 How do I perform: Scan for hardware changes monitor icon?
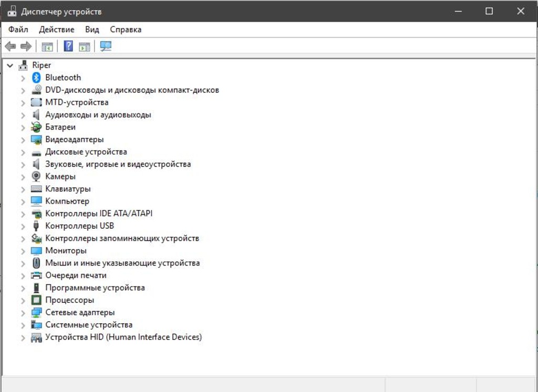(106, 46)
